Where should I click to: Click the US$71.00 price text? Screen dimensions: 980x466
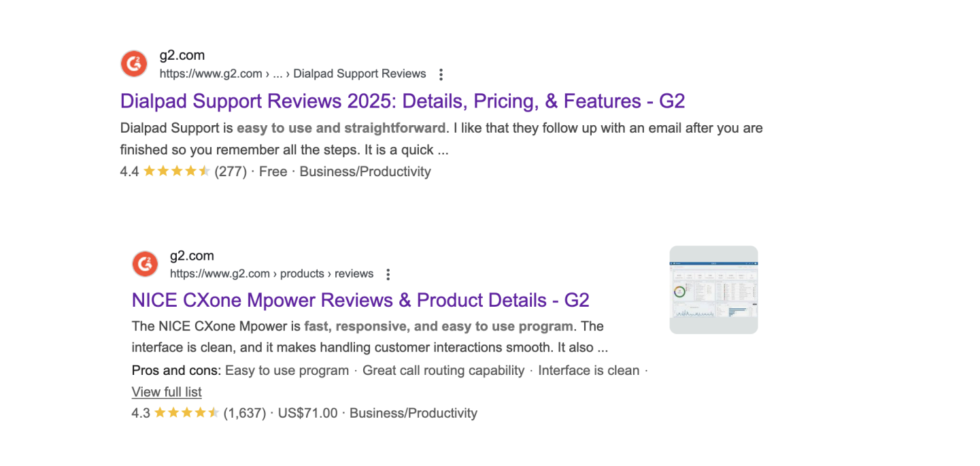tap(307, 412)
